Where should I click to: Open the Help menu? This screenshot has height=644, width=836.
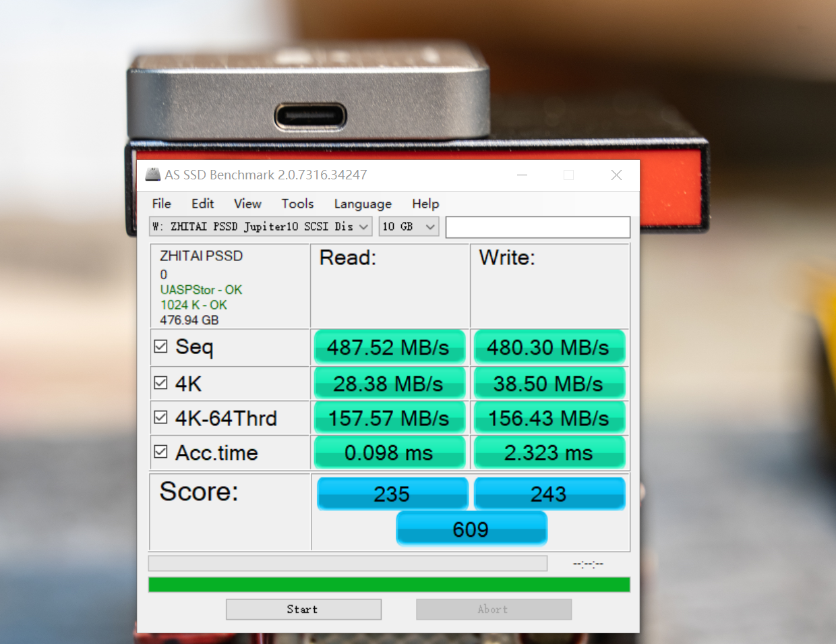[425, 204]
